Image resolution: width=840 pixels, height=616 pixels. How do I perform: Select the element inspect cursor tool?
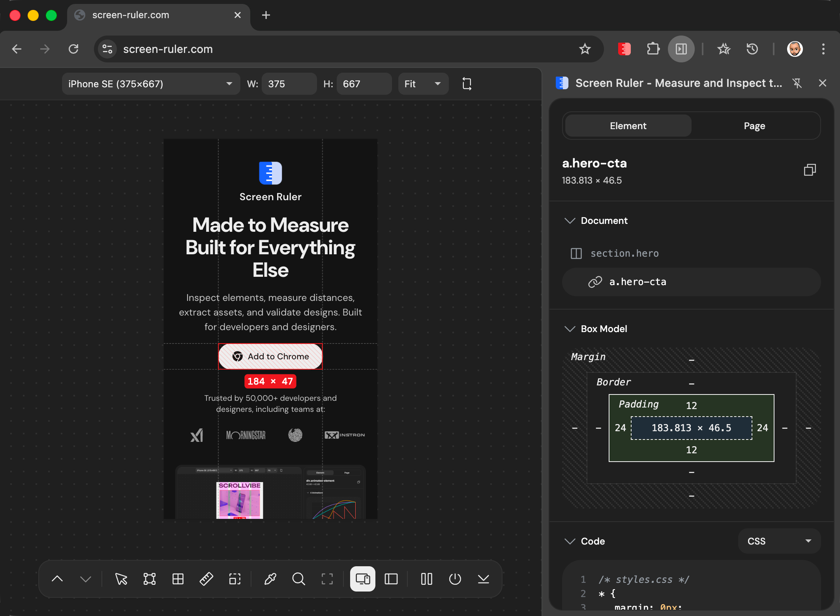point(121,579)
